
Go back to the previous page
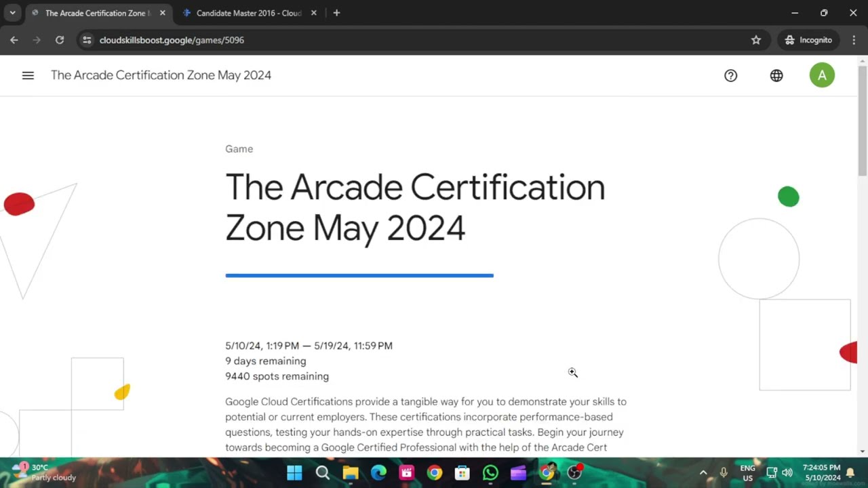pyautogui.click(x=14, y=40)
